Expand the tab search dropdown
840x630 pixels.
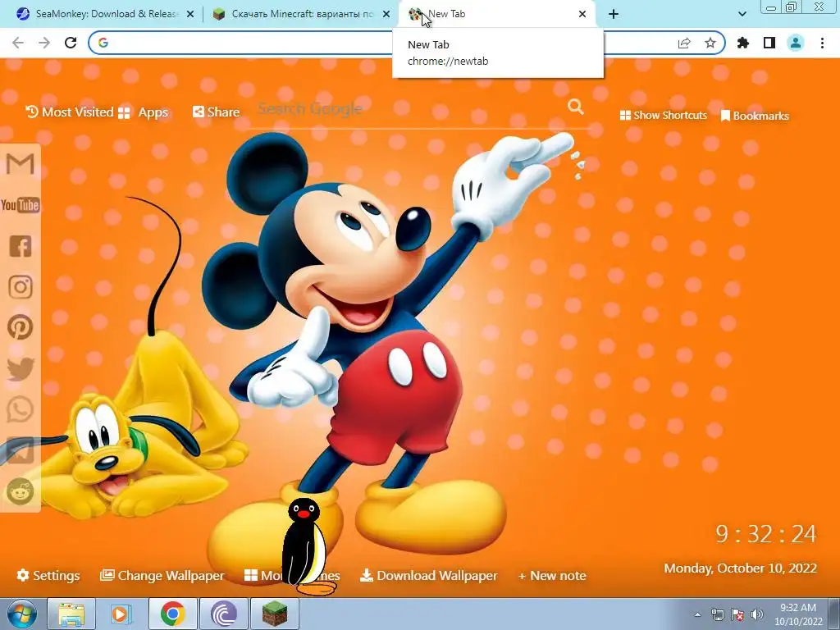click(742, 15)
